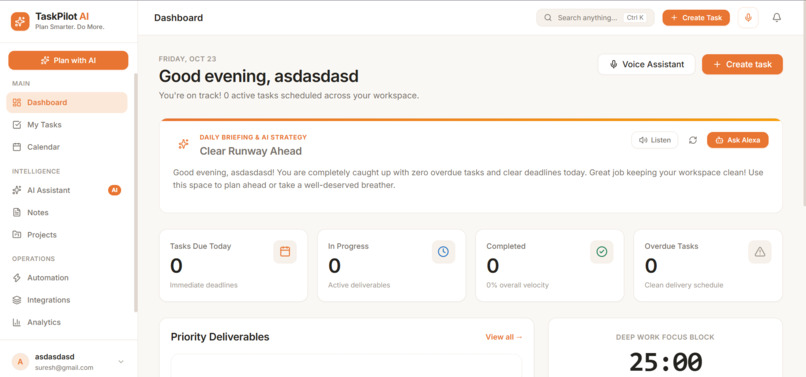Open the Voice Assistant button
Viewport: 806px width, 377px height.
pos(647,64)
